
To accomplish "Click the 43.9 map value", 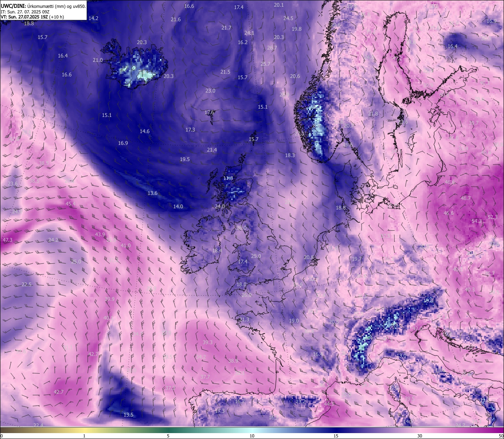I will tap(100, 234).
